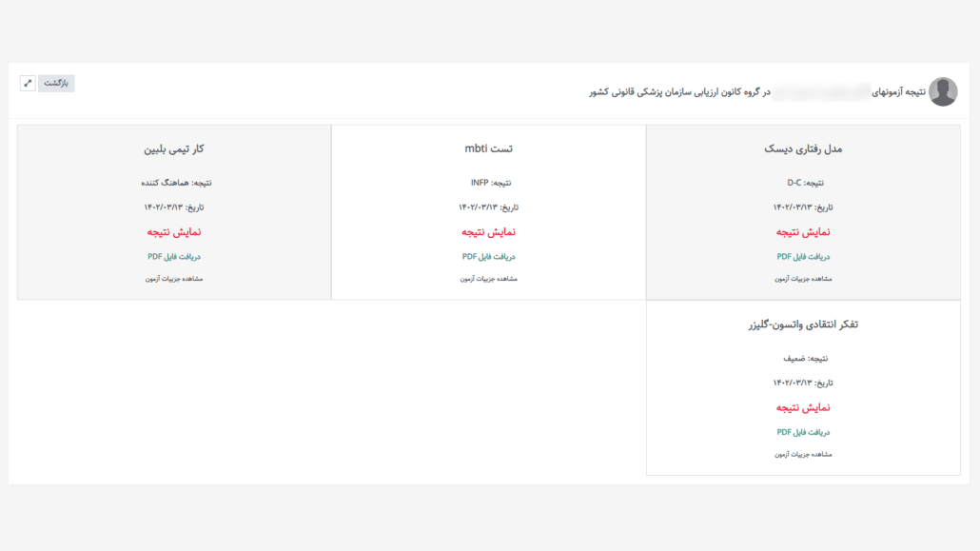980x551 pixels.
Task: Select the تفکر انتقادی واتسون-گلیزر card title
Action: pyautogui.click(x=803, y=325)
